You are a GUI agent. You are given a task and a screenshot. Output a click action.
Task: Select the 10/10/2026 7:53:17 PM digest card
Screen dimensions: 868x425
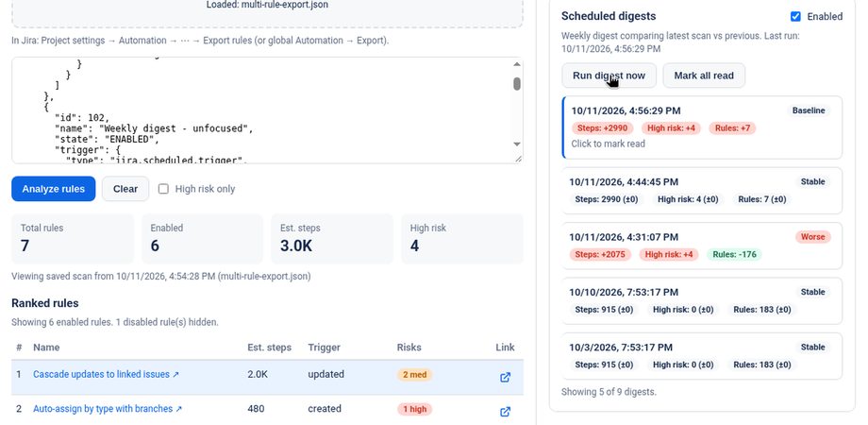tap(702, 301)
